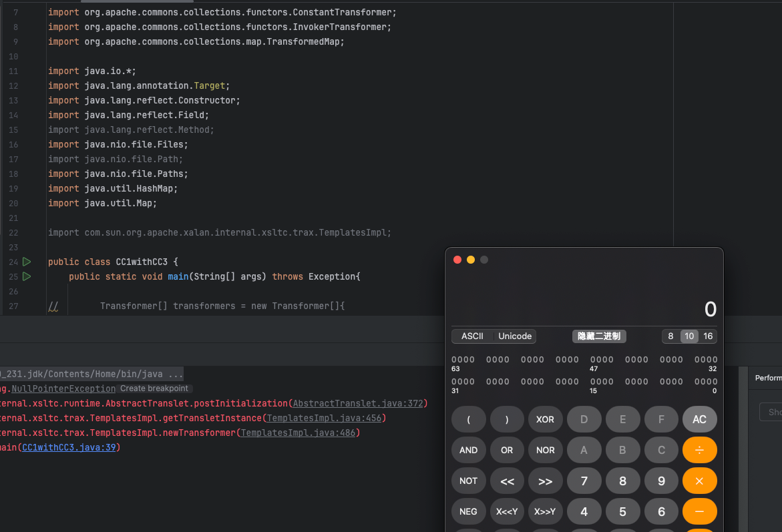Click the X<<Y key in Calculator

pyautogui.click(x=507, y=511)
